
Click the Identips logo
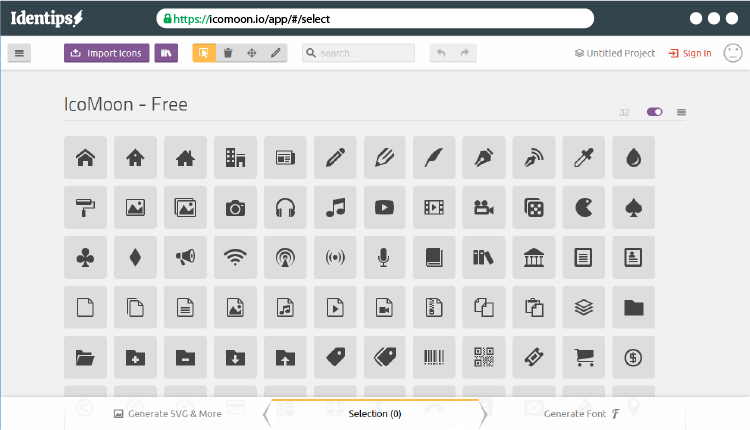click(47, 18)
